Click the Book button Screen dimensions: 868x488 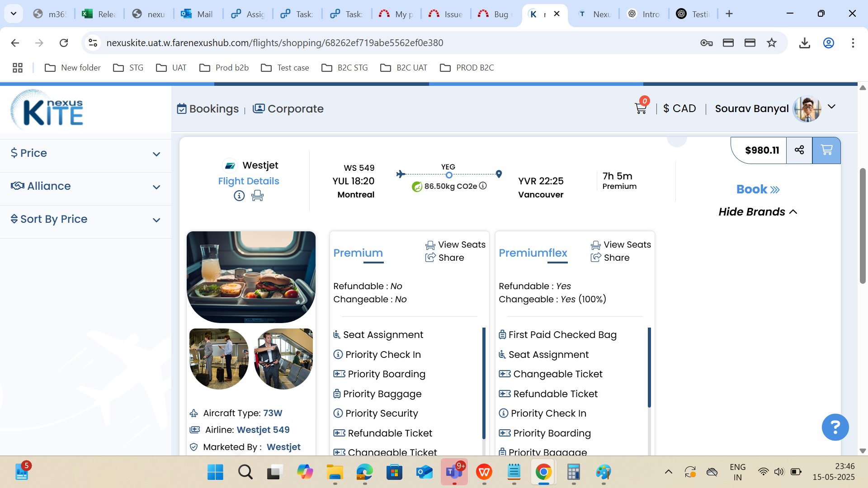point(758,189)
